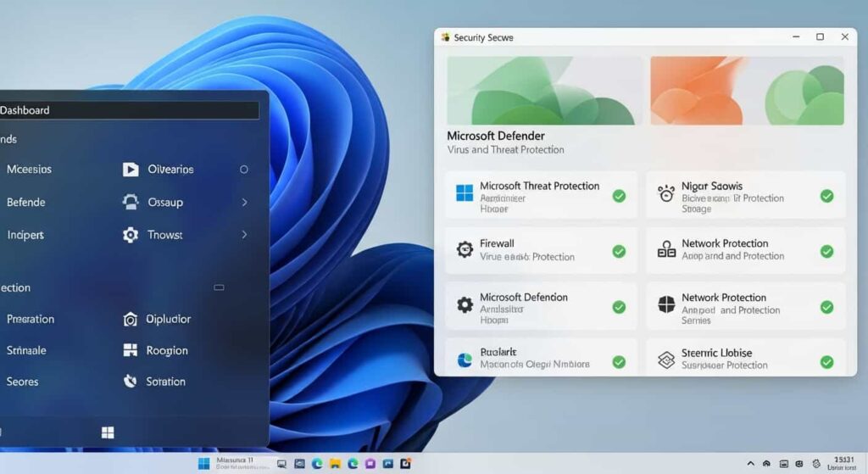
Task: Open the Steemic Llobise card title
Action: tap(717, 353)
